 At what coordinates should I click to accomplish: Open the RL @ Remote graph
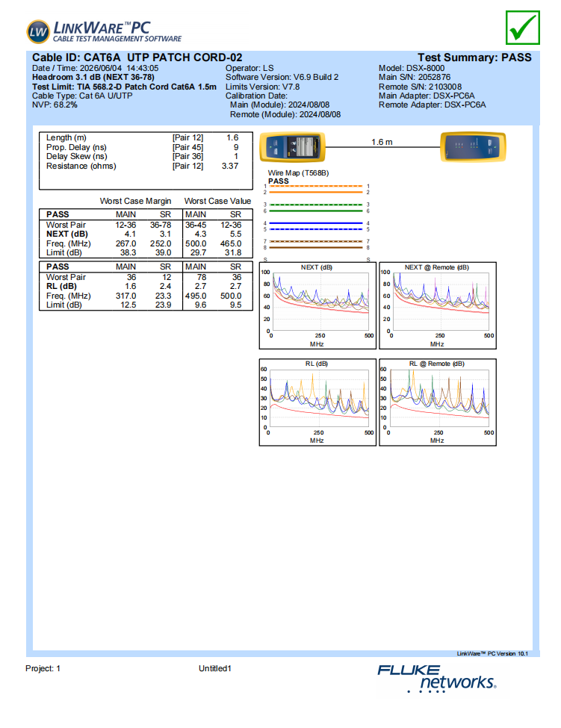click(438, 402)
